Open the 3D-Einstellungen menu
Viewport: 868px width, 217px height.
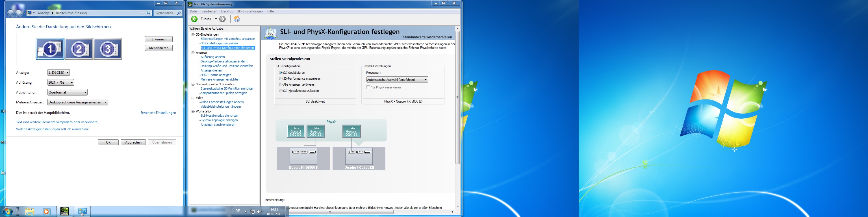click(250, 12)
